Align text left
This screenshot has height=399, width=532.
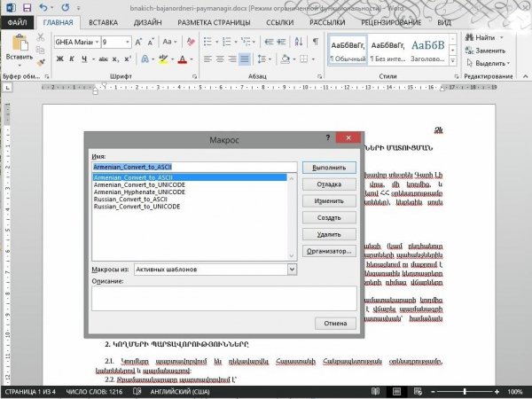207,59
